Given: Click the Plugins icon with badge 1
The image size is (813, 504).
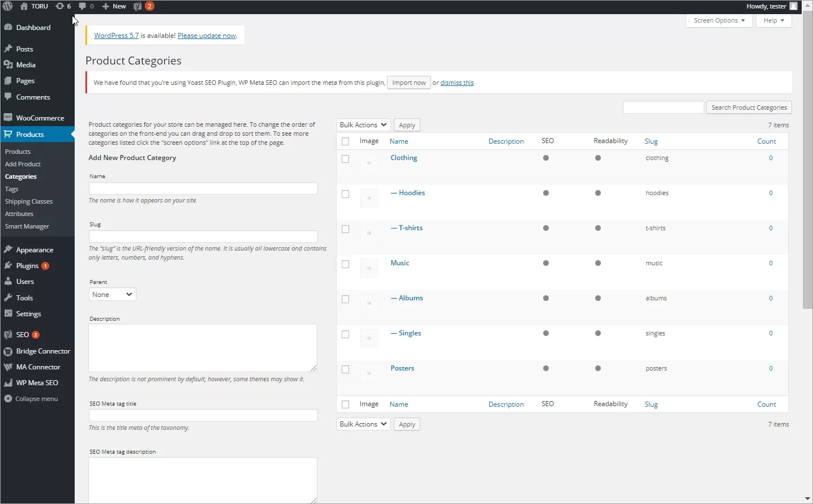Looking at the screenshot, I should 8,266.
